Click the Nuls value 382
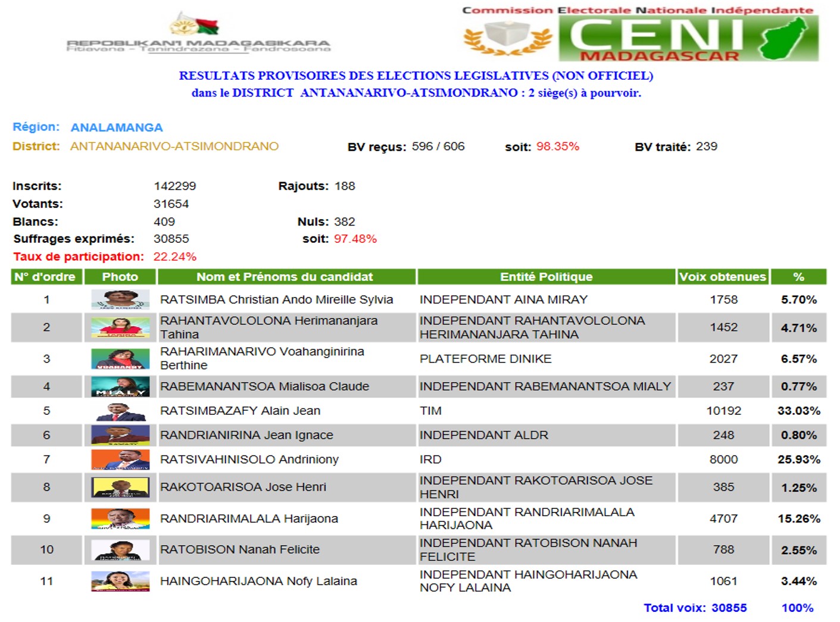 345,221
